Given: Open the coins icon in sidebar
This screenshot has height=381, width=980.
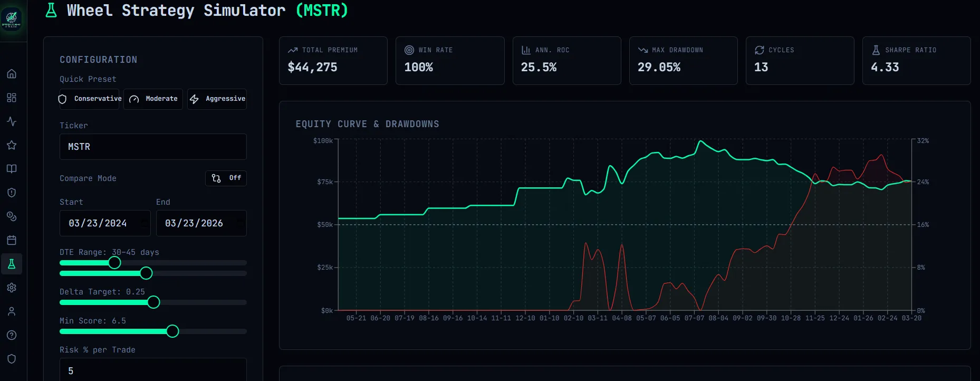Looking at the screenshot, I should click(x=12, y=216).
